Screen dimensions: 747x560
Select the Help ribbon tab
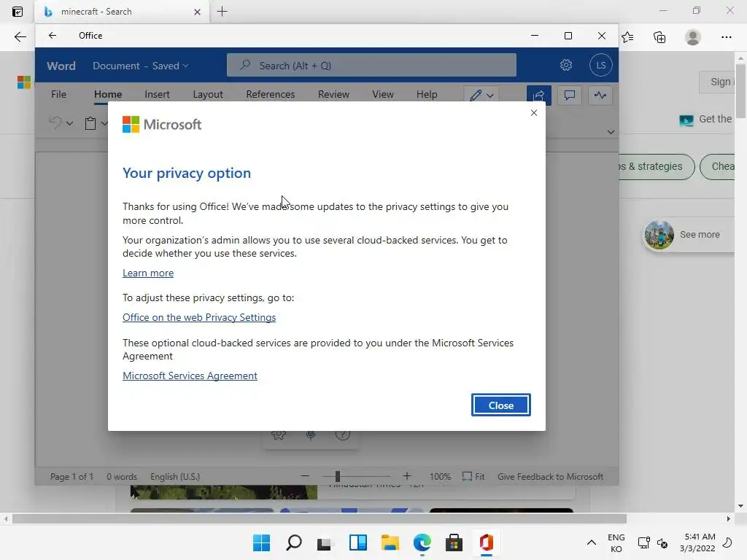tap(426, 94)
